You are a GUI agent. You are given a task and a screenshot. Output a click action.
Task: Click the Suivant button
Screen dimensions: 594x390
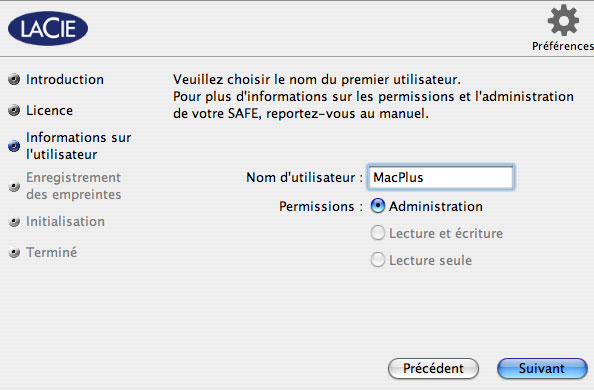(542, 368)
